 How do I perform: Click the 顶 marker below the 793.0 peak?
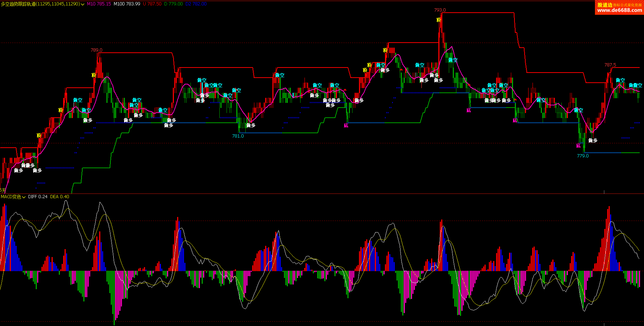click(438, 20)
